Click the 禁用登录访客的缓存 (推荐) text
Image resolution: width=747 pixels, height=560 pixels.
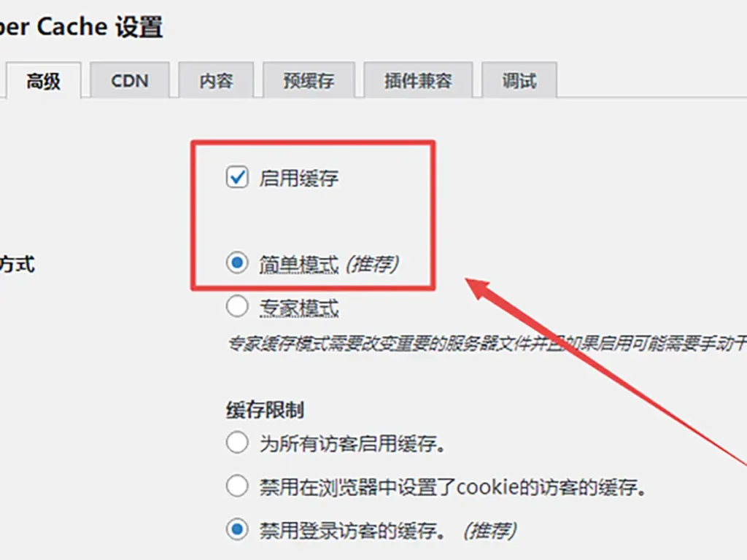click(388, 531)
